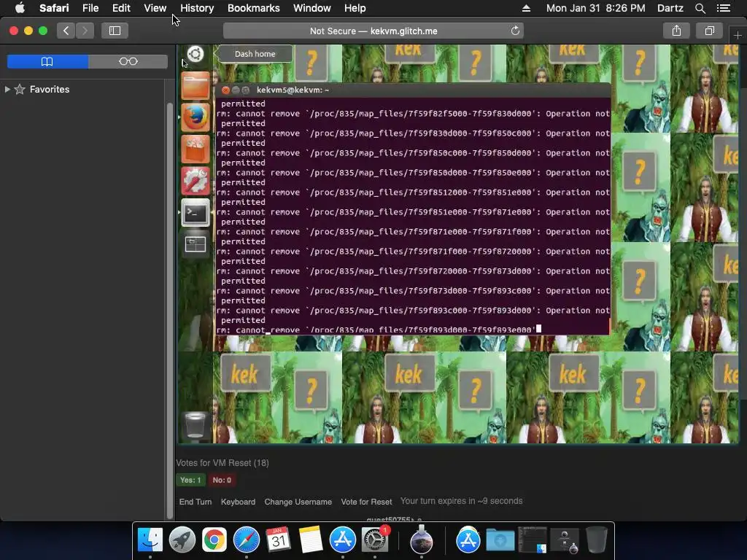
Task: Click the Votes for VM Reset (18) text
Action: tap(222, 463)
